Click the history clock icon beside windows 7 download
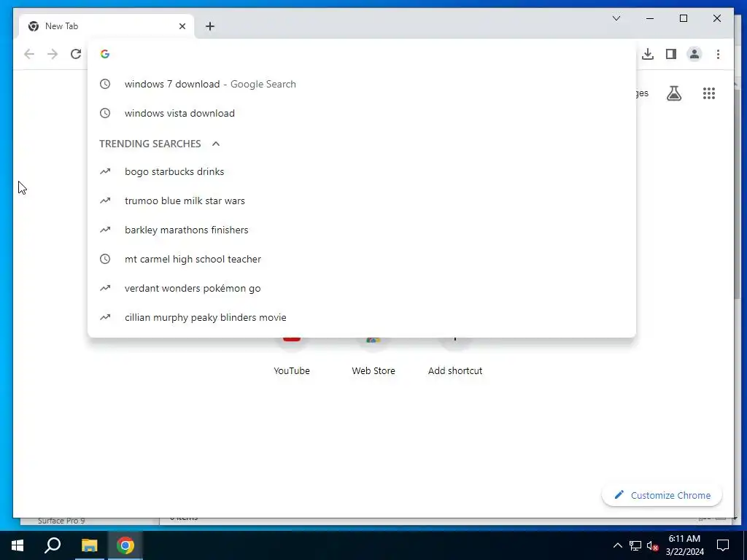This screenshot has width=747, height=560. coord(105,85)
